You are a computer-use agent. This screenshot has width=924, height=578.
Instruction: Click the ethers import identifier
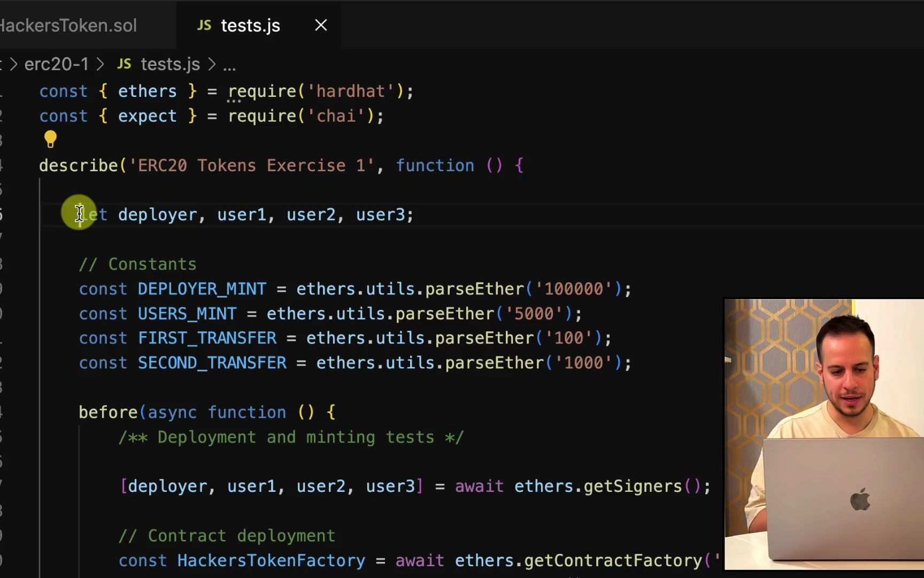[x=147, y=92]
